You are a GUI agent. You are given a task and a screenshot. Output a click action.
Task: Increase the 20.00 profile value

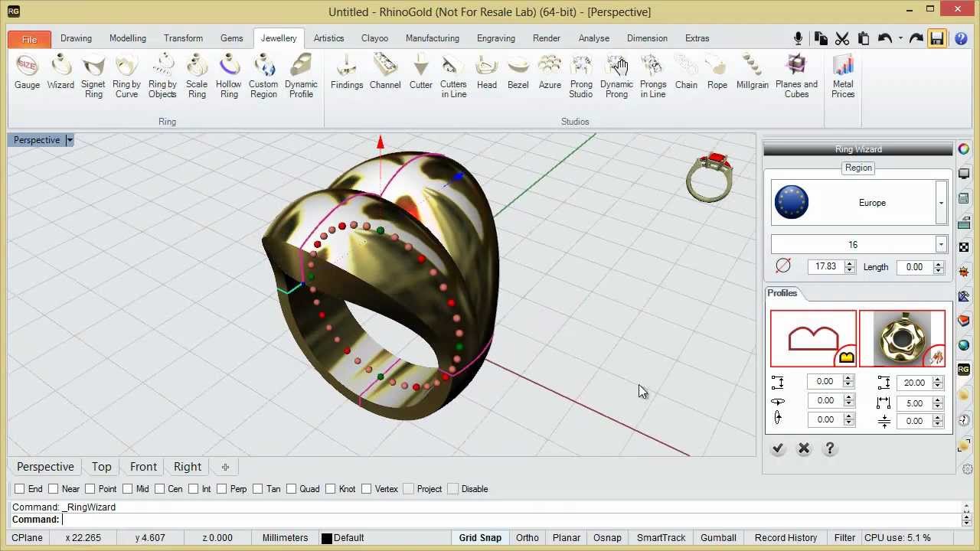pyautogui.click(x=937, y=379)
